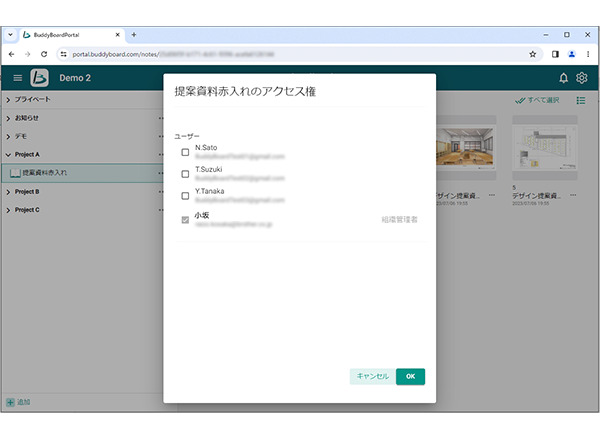Go back in browser
This screenshot has width=600, height=439.
[11, 54]
